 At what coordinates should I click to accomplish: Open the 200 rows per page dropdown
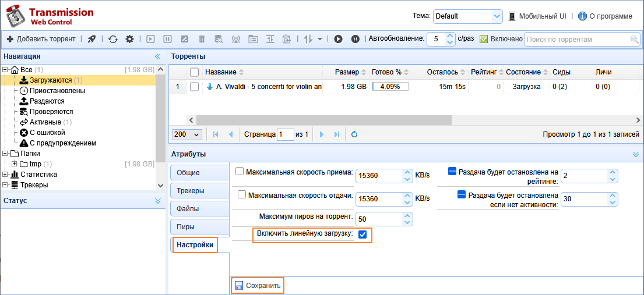(187, 134)
